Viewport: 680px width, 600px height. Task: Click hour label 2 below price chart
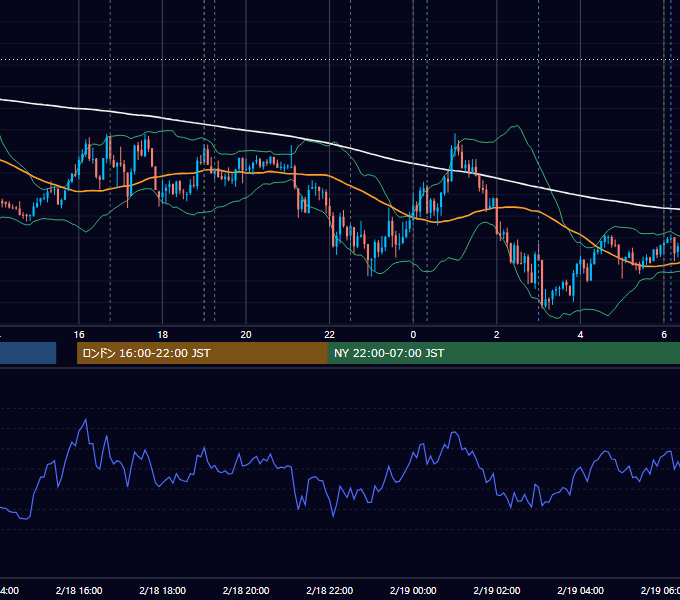497,335
